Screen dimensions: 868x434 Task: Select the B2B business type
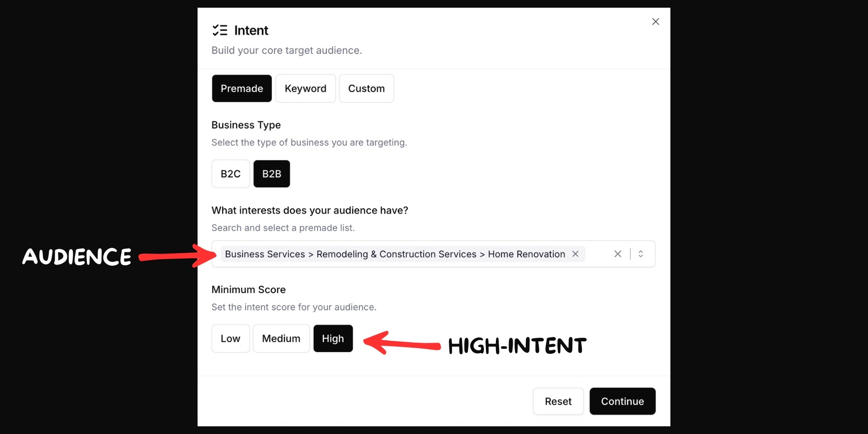click(272, 174)
